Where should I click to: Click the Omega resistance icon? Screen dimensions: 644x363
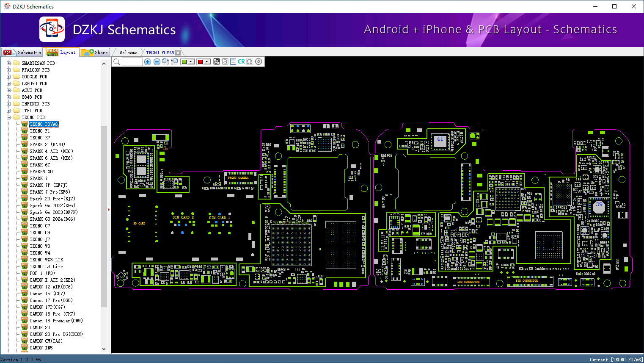(x=250, y=62)
